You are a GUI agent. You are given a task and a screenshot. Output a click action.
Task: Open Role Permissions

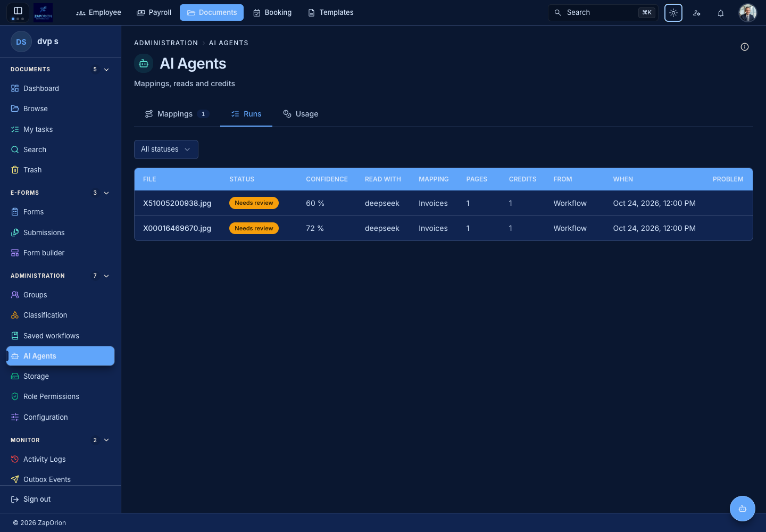click(61, 396)
